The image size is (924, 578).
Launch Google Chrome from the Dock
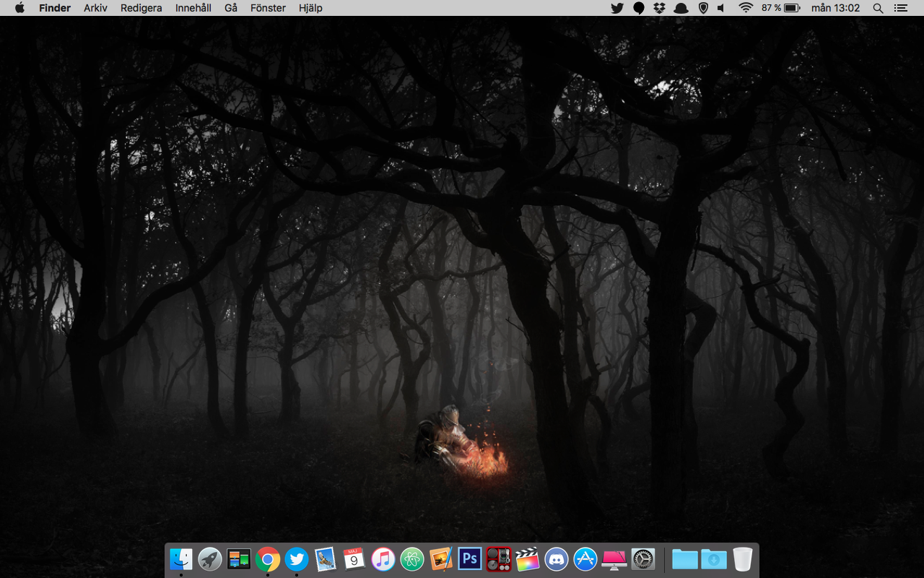268,559
